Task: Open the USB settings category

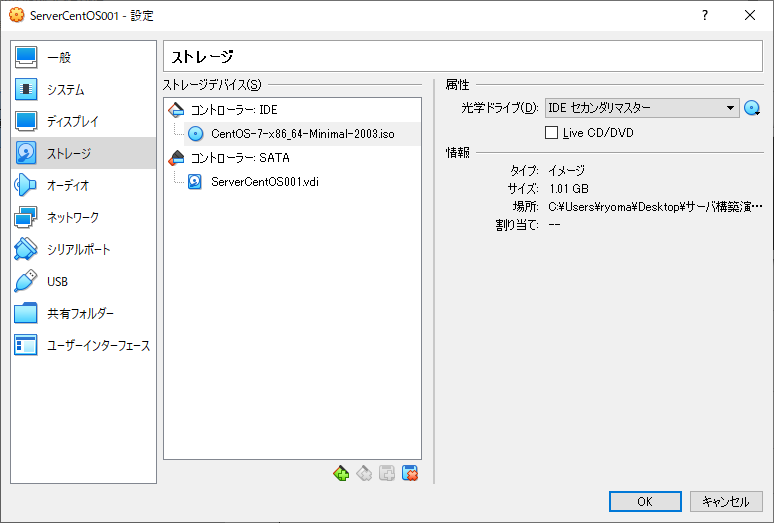Action: pos(83,282)
